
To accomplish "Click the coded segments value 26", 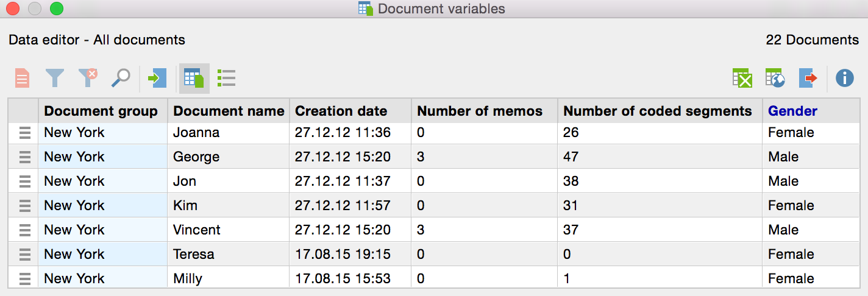I will (571, 132).
